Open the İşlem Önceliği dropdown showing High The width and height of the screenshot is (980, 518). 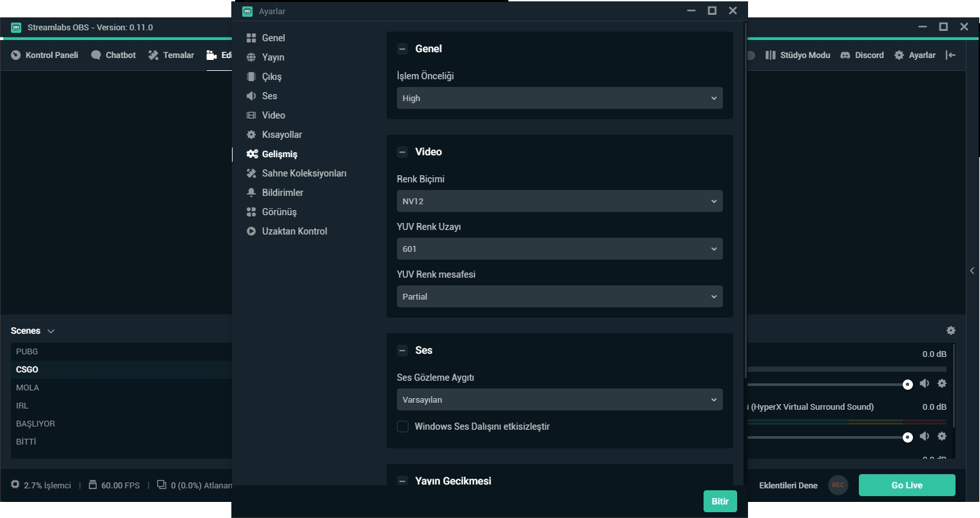point(559,98)
